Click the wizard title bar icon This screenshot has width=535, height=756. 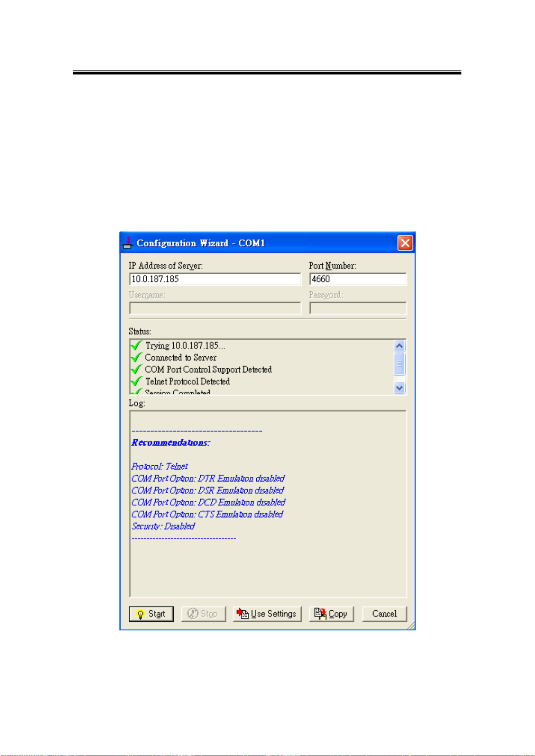(128, 243)
